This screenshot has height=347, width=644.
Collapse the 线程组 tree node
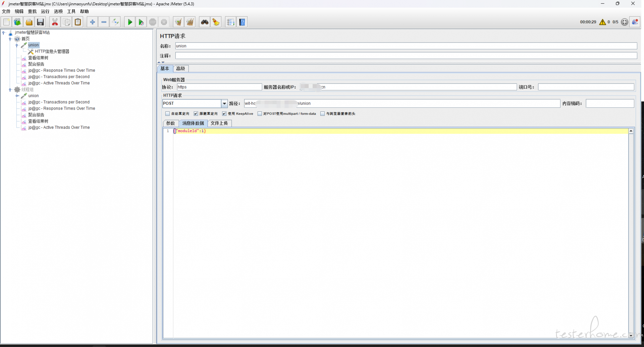coord(10,90)
